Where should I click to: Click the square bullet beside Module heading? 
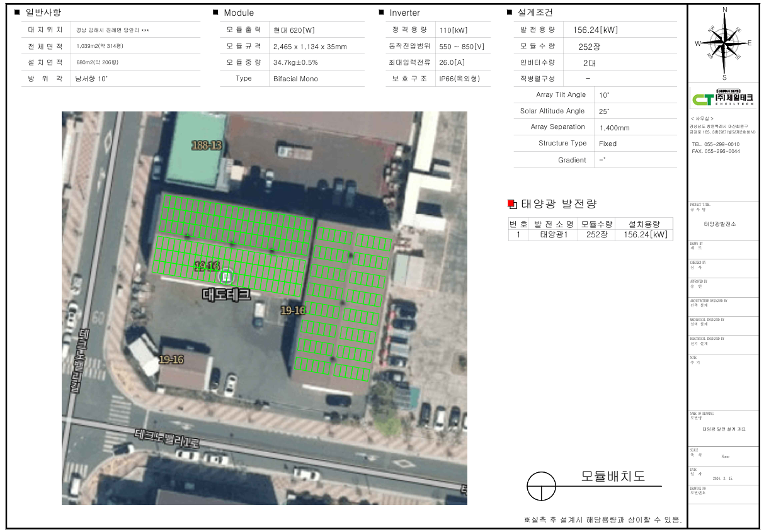tap(215, 13)
